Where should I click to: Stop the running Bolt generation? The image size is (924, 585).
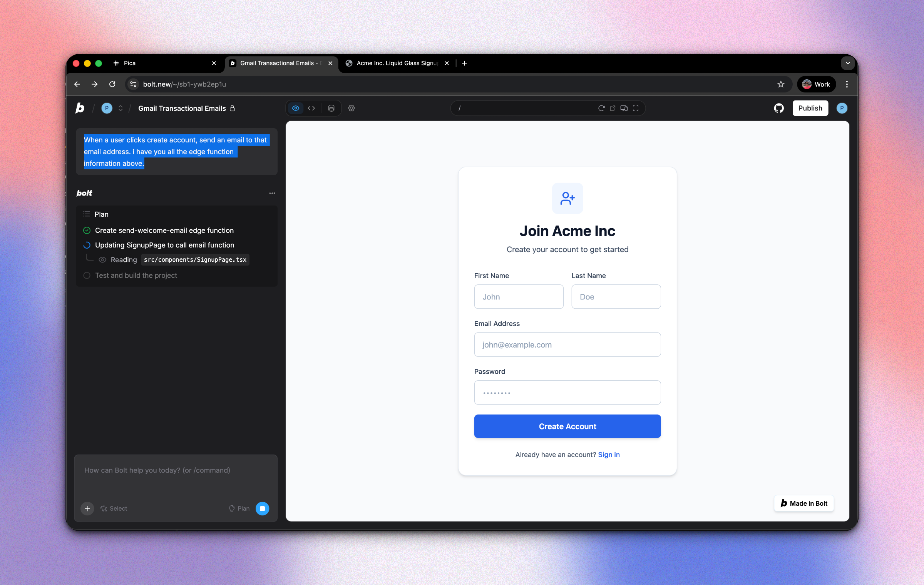(x=263, y=508)
